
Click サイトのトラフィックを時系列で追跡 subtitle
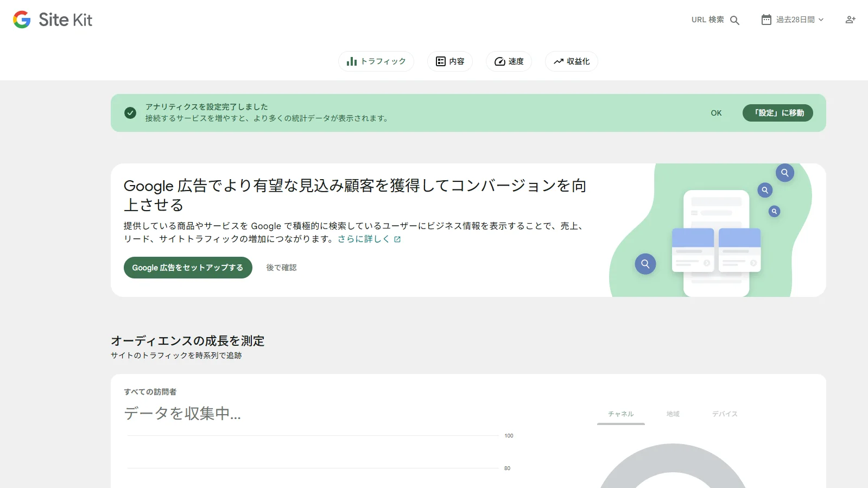(x=176, y=356)
